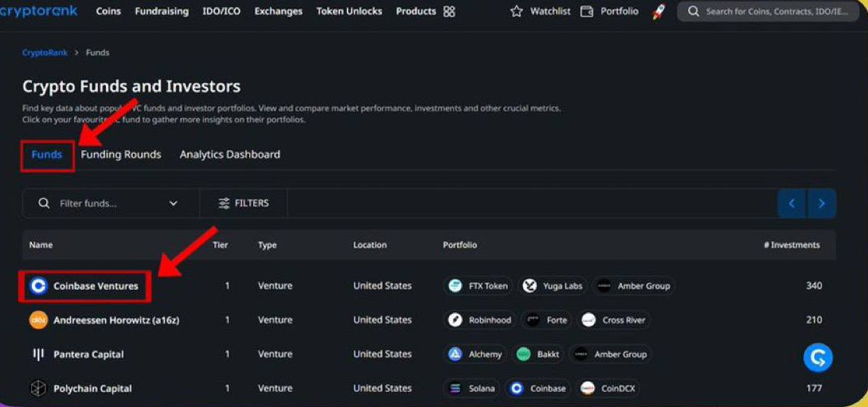
Task: Open Pantera Capital fund page
Action: point(88,354)
